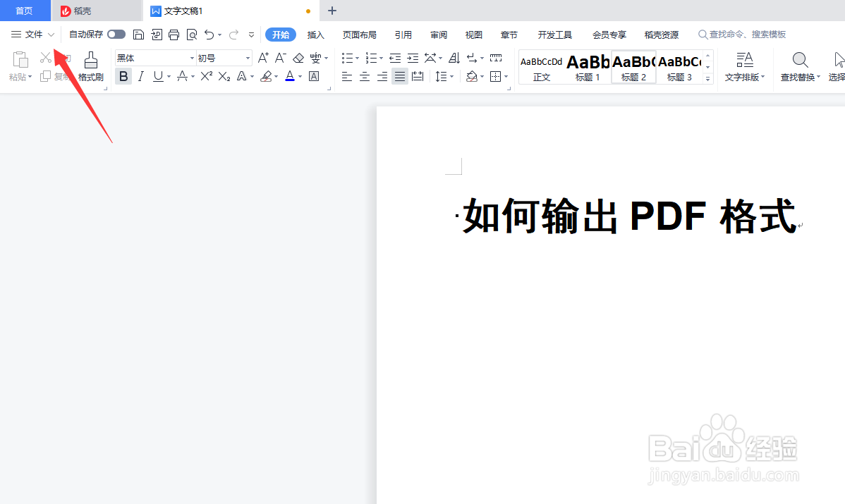Click the 会员专享 ribbon item
The height and width of the screenshot is (504, 845).
(x=609, y=34)
